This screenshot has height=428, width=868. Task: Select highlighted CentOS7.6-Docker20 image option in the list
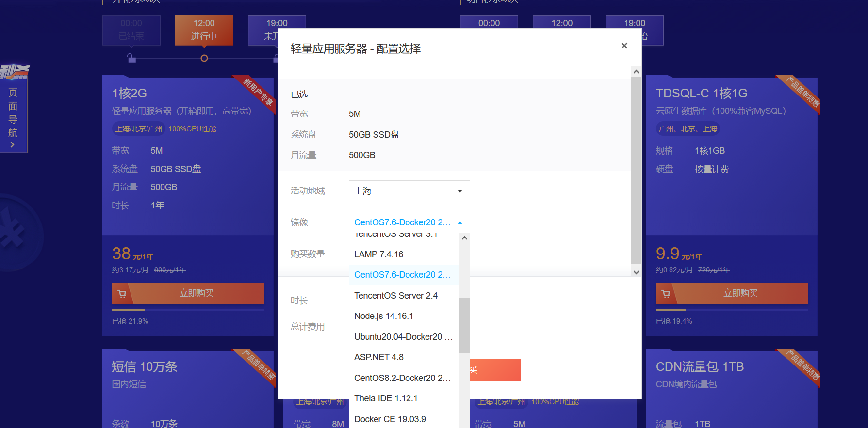coord(404,275)
